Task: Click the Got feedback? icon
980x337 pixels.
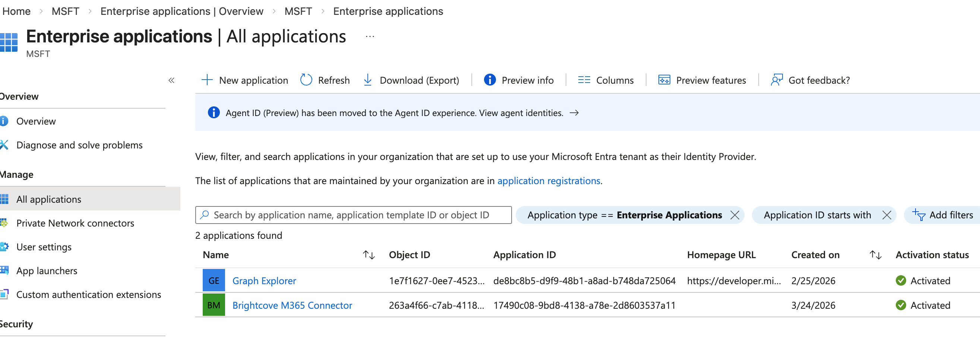Action: click(x=777, y=80)
